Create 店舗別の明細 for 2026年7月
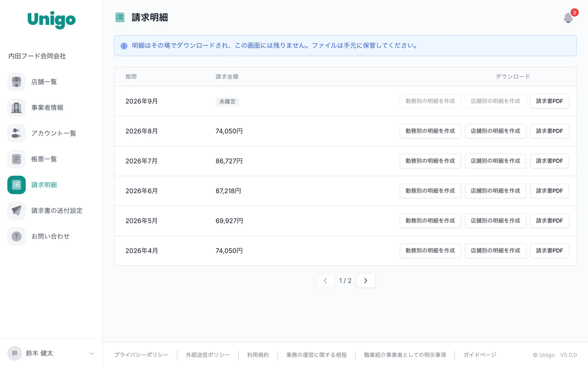Viewport: 588px width, 368px height. tap(496, 161)
